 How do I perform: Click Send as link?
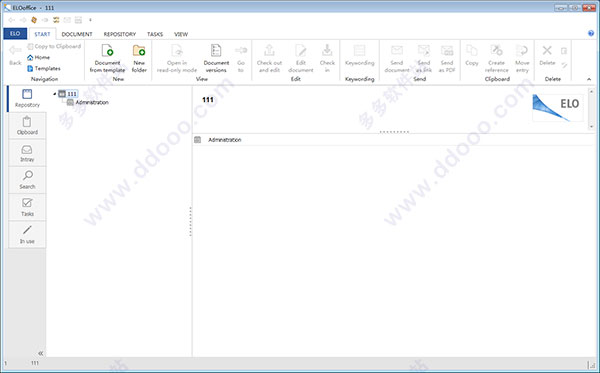coord(424,58)
